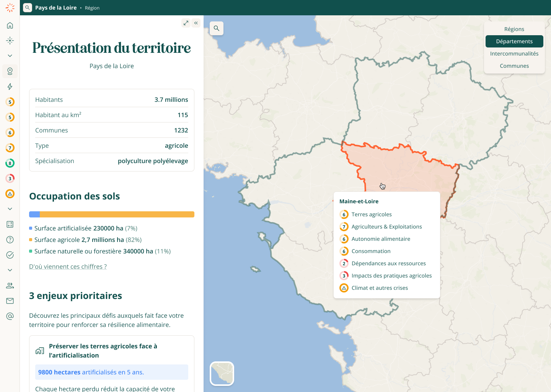
Task: Click the Pays de la Loire search button in header
Action: tap(28, 8)
